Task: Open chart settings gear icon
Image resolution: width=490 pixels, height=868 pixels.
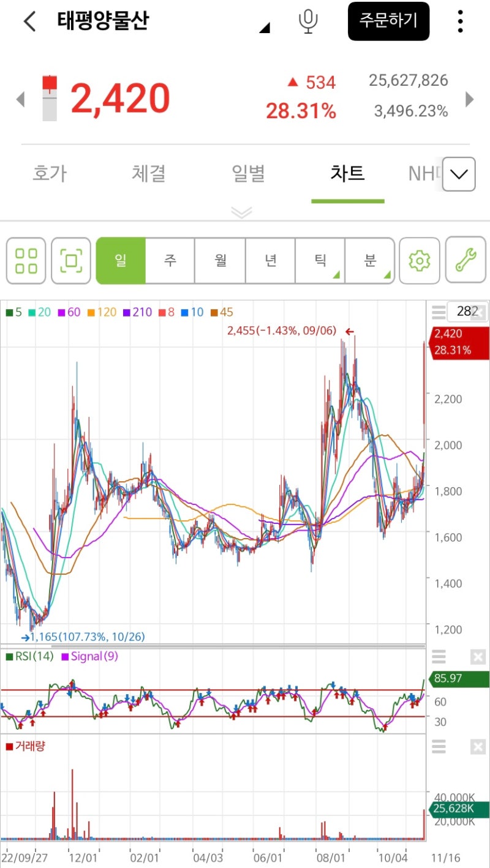Action: (x=419, y=261)
